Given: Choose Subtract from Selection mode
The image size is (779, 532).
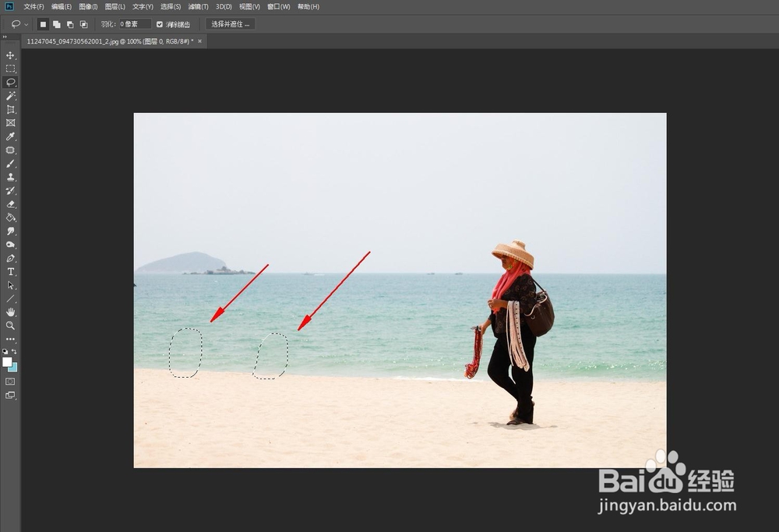Looking at the screenshot, I should 70,24.
